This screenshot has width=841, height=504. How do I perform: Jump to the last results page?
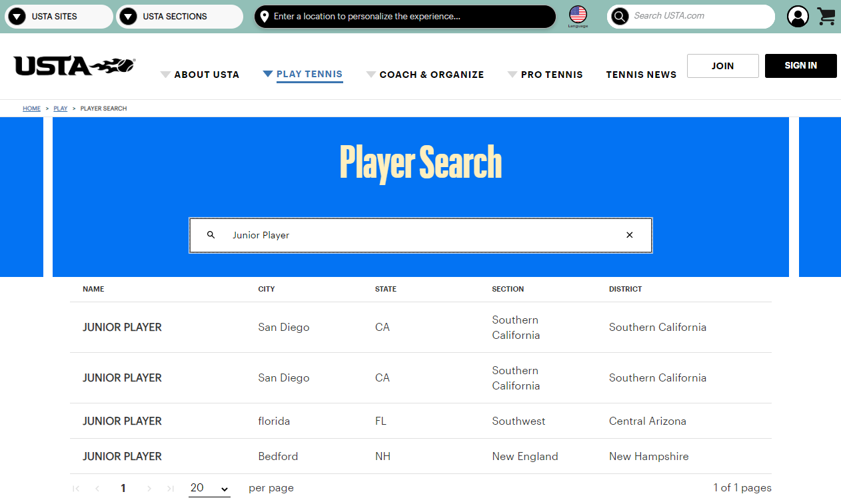click(169, 488)
